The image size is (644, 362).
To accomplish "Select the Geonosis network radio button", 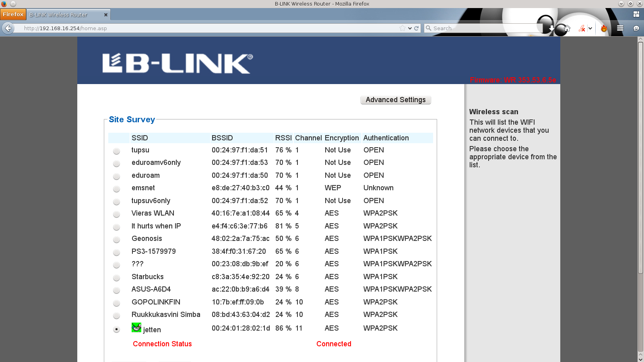I will (116, 240).
